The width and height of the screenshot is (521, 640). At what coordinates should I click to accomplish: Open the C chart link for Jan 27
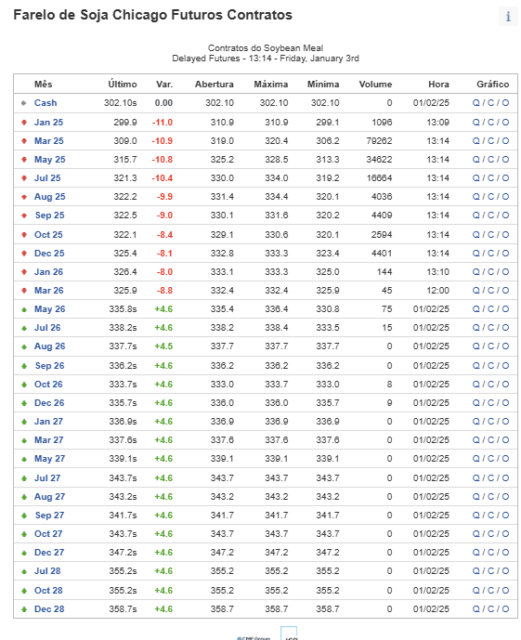click(491, 421)
